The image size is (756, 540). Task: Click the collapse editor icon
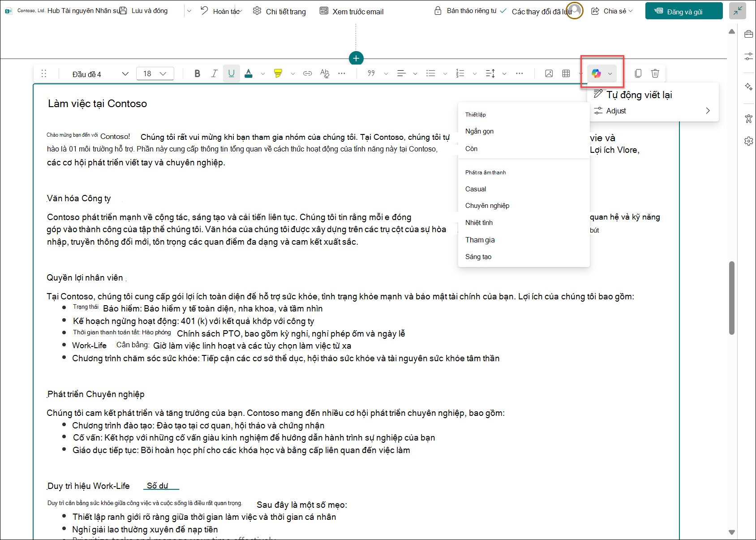pyautogui.click(x=738, y=11)
